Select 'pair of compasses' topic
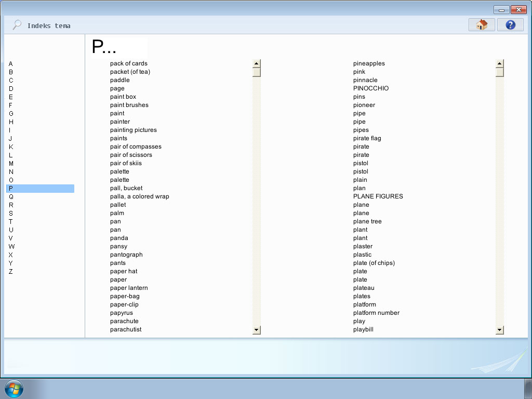The image size is (532, 399). click(x=136, y=147)
